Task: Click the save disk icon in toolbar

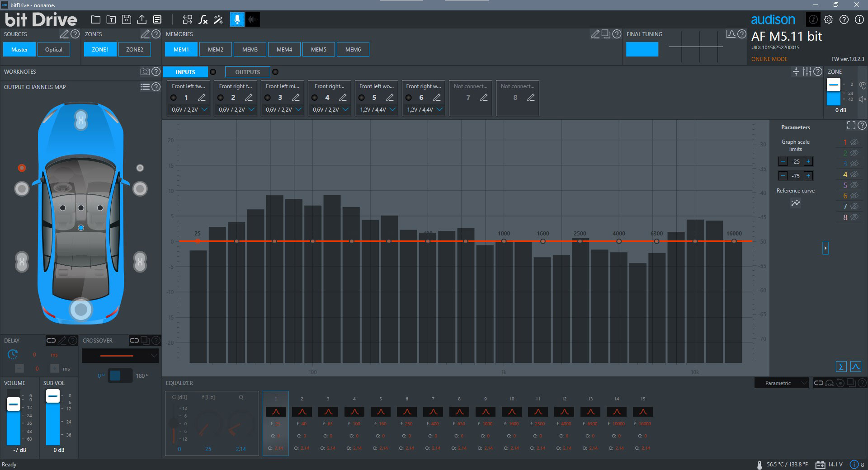Action: [x=127, y=19]
